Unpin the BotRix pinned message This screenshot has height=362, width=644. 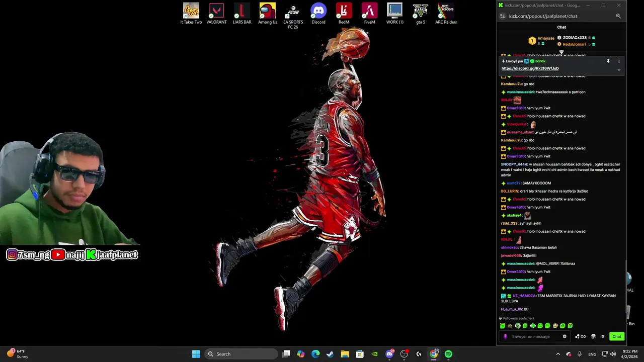(x=608, y=61)
